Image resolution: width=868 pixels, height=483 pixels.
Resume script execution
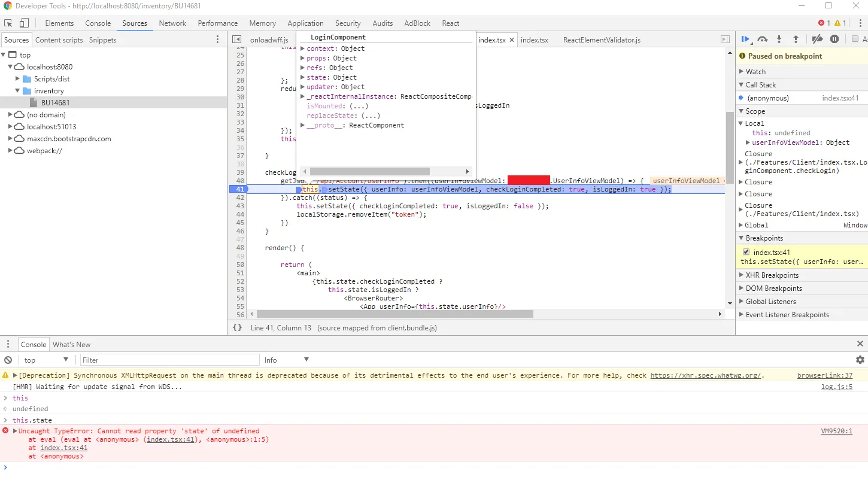point(746,40)
